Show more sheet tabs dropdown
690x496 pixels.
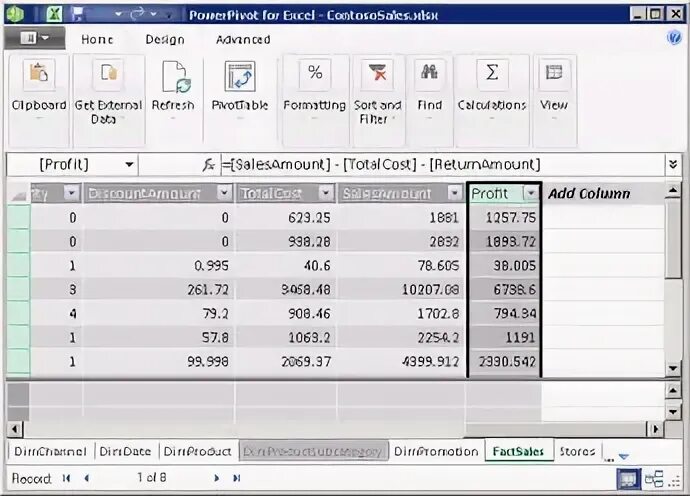[624, 457]
